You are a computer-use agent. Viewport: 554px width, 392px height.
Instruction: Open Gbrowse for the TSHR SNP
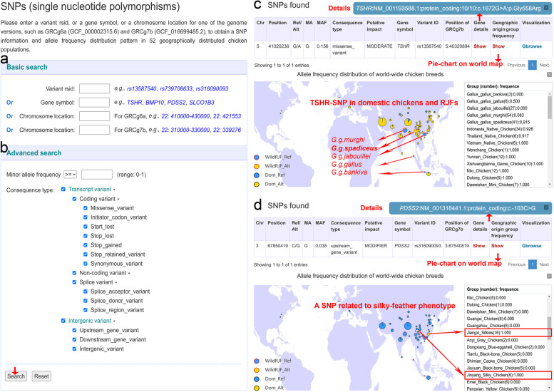532,46
